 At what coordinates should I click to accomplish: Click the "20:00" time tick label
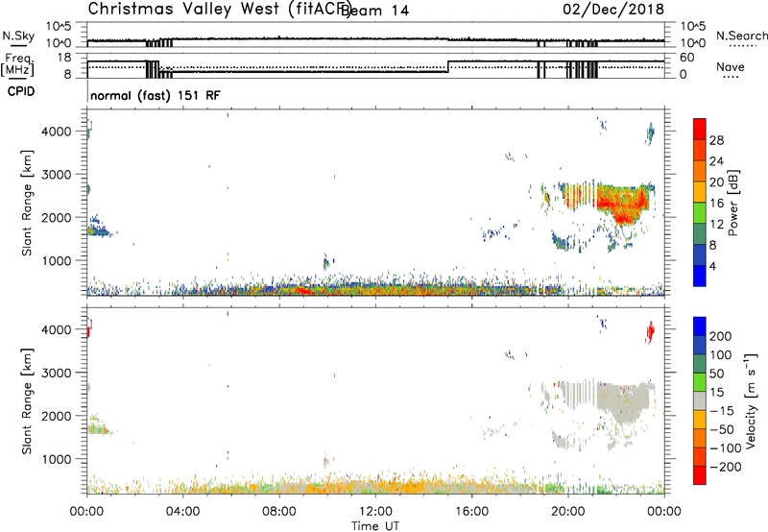click(x=567, y=512)
